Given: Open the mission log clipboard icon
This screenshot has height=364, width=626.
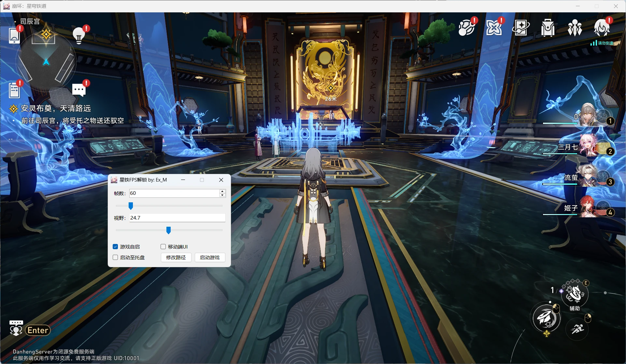Looking at the screenshot, I should [x=14, y=90].
